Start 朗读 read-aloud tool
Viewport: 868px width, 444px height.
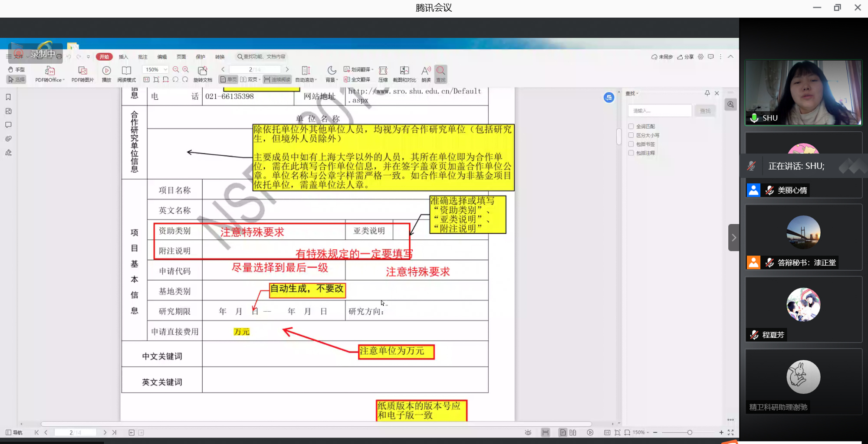tap(426, 72)
